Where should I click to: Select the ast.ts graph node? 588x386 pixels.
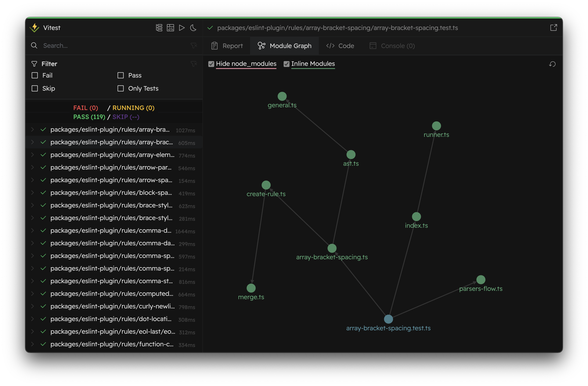pyautogui.click(x=351, y=155)
